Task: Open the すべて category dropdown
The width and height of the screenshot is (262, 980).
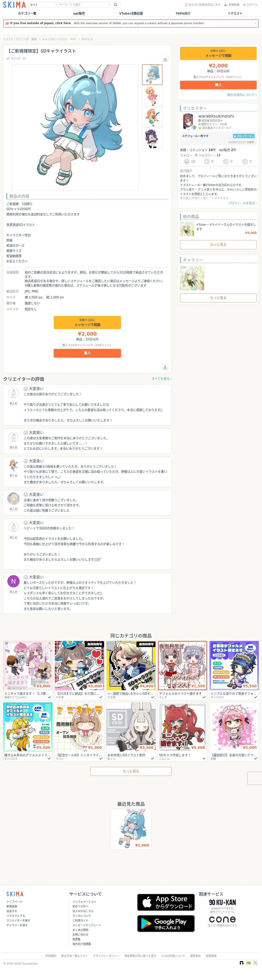Action: point(43,4)
